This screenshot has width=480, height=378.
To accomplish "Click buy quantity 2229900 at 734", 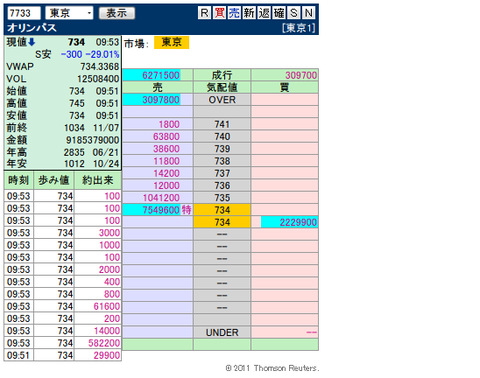I will pos(298,222).
